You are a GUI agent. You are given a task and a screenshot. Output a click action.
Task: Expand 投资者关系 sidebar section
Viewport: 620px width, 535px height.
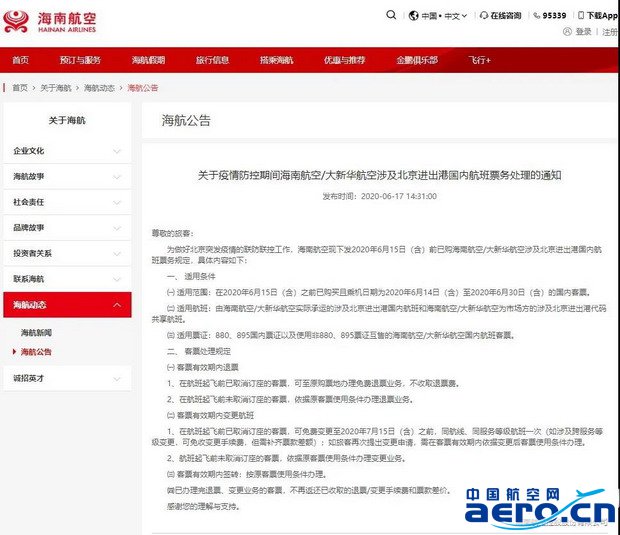(67, 253)
